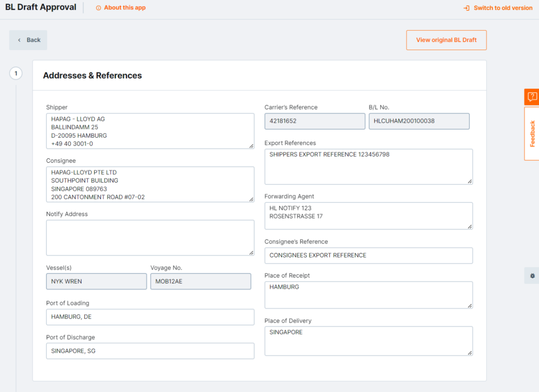Click the Export References resize handle

[x=470, y=181]
